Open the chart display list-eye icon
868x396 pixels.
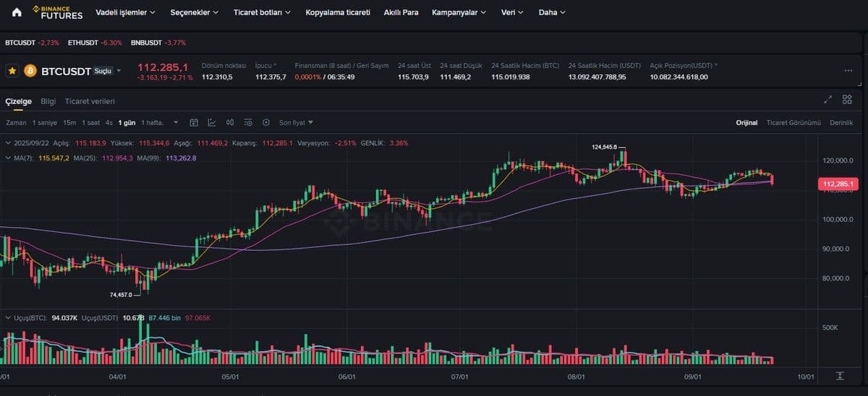(248, 122)
